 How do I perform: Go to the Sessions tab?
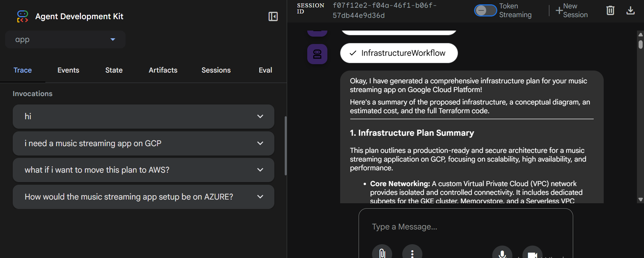[x=216, y=70]
